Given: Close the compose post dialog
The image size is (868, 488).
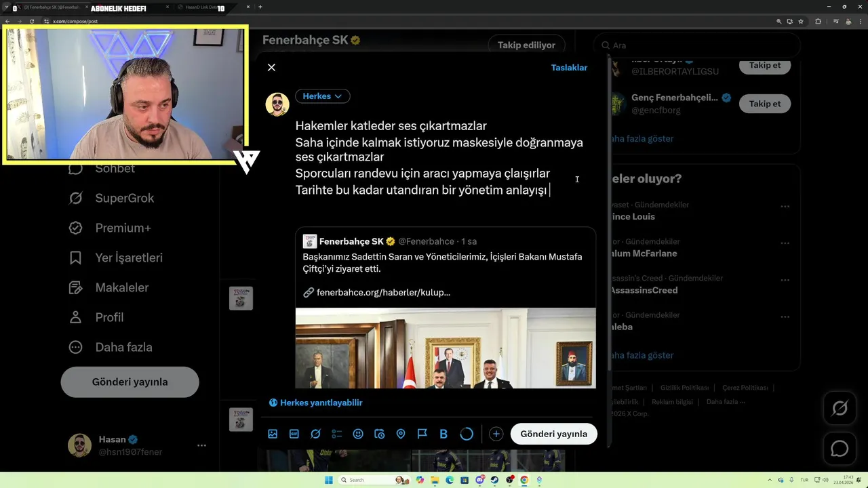Looking at the screenshot, I should [271, 67].
